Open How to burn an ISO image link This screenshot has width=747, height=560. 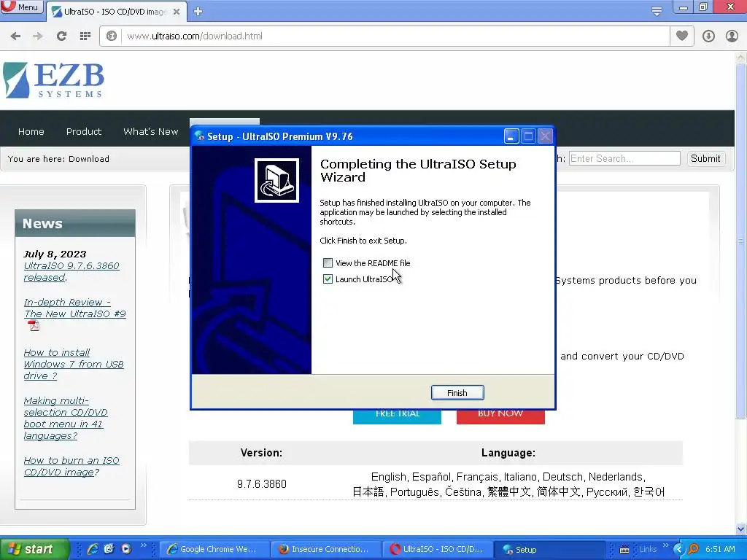[71, 466]
